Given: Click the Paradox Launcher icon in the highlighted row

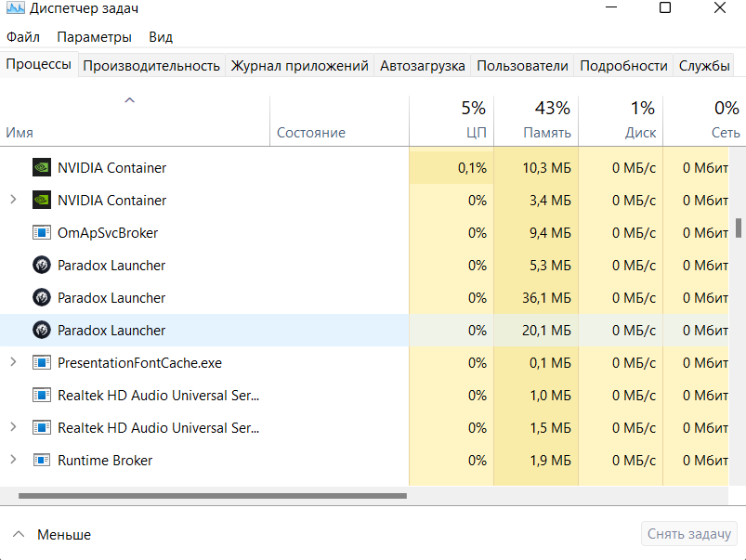Looking at the screenshot, I should point(41,330).
